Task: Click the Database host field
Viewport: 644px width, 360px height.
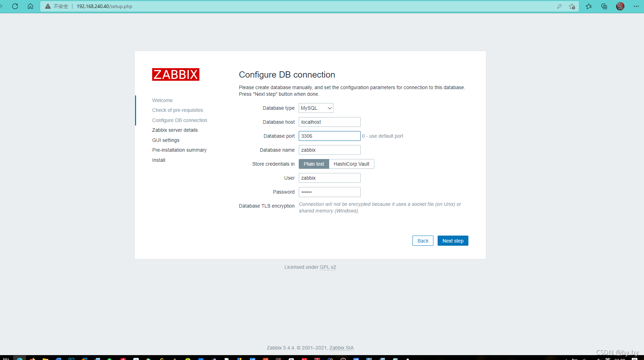Action: coord(330,122)
